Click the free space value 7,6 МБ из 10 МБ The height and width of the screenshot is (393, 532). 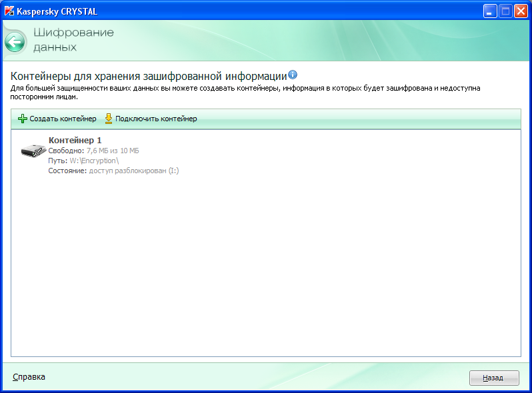113,151
